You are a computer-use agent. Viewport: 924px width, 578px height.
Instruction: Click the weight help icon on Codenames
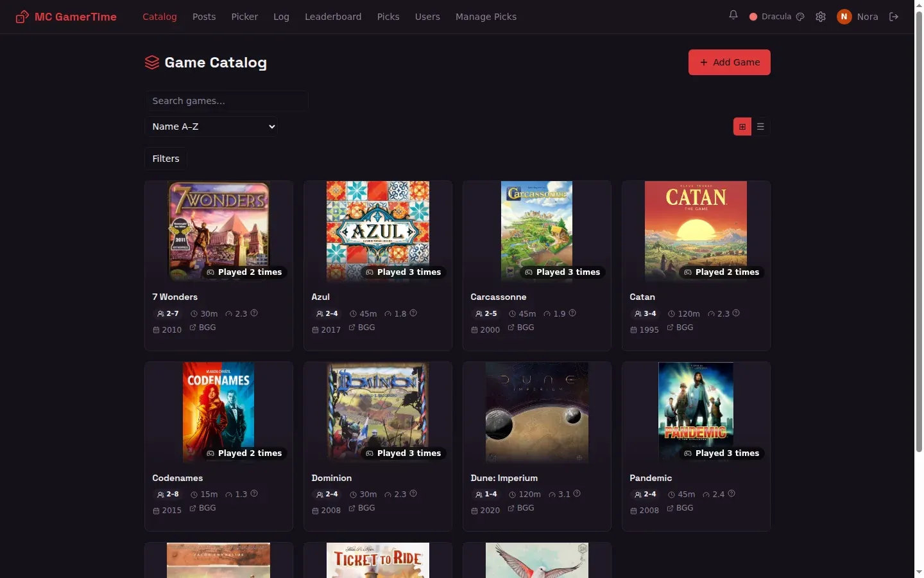[254, 493]
